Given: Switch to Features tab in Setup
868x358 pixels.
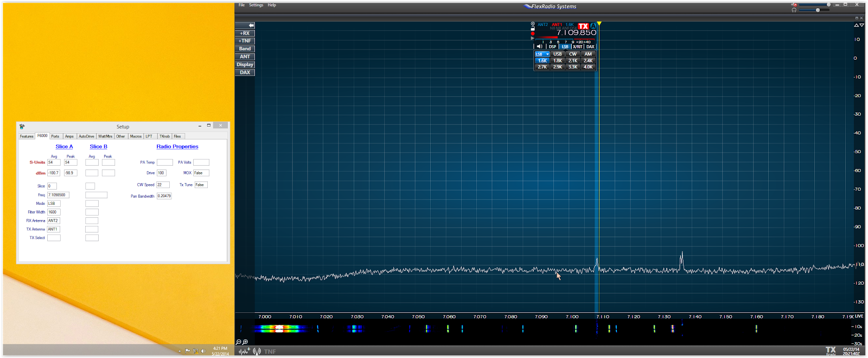Looking at the screenshot, I should [x=27, y=136].
